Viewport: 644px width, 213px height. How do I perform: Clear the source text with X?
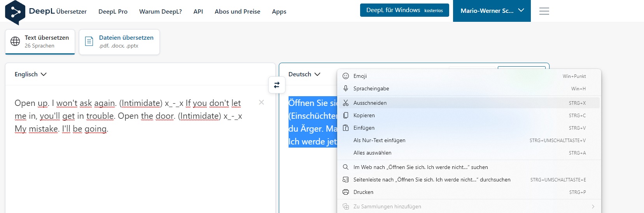coord(261,102)
